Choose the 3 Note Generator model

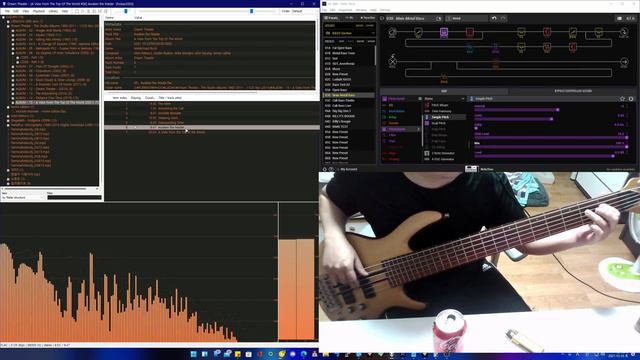click(x=443, y=153)
